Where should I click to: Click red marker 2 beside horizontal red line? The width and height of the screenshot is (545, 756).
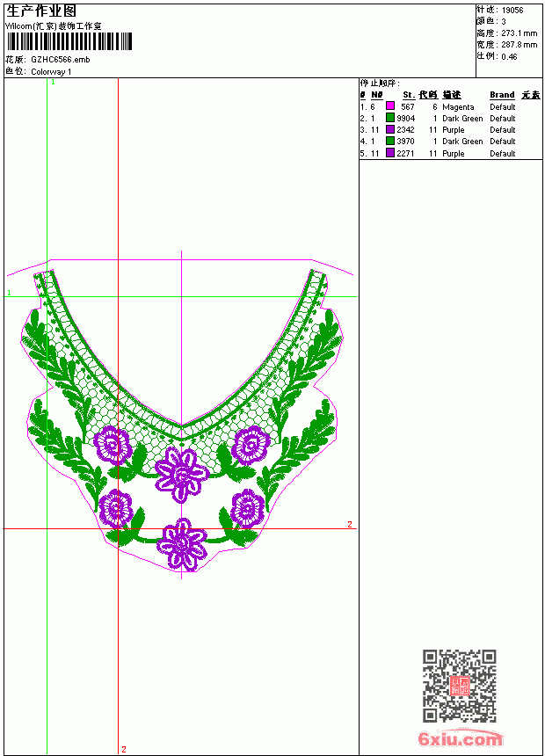pos(350,524)
